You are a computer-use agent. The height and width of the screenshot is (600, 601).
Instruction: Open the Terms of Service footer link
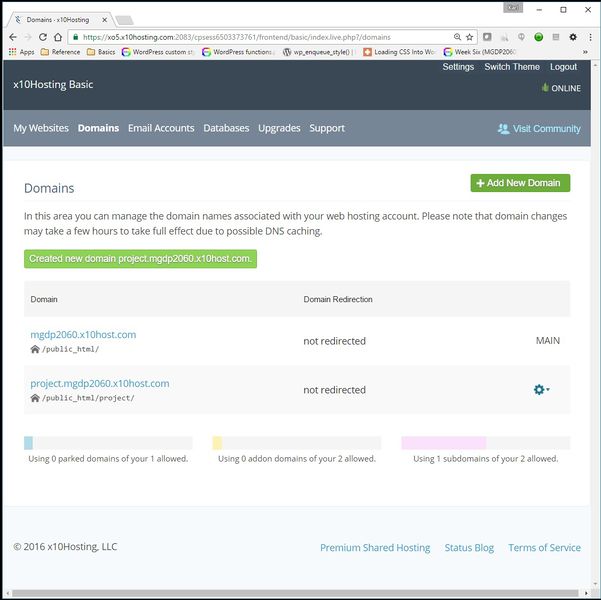tap(544, 547)
